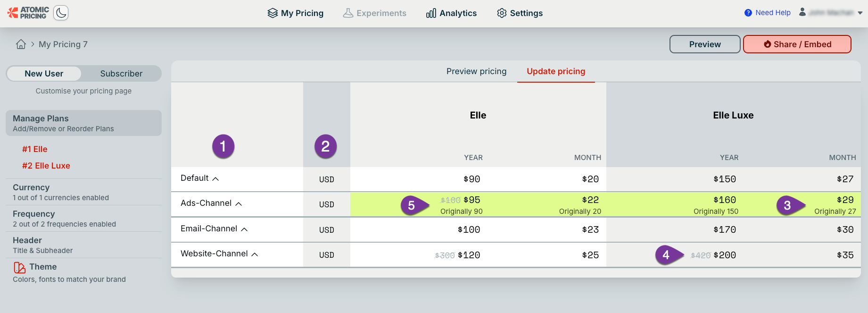Open the My Pricing menu
Image resolution: width=868 pixels, height=313 pixels.
coord(296,13)
